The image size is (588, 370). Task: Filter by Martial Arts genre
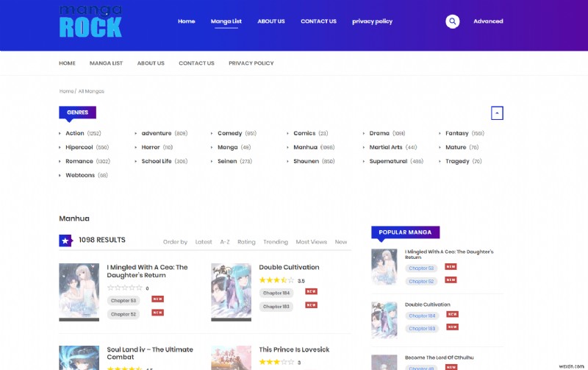click(x=386, y=147)
